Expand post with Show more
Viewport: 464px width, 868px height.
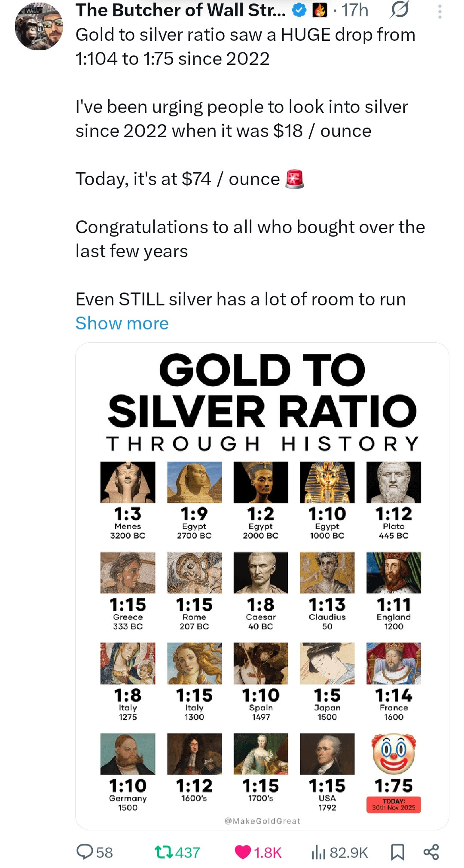(x=122, y=323)
